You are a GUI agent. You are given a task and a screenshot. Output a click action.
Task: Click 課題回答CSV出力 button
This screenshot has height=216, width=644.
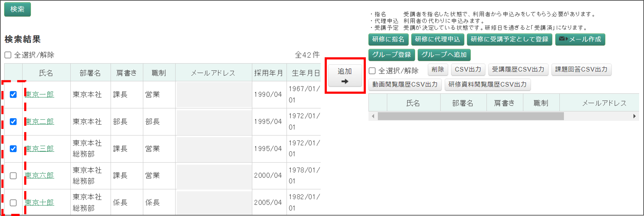(x=581, y=70)
